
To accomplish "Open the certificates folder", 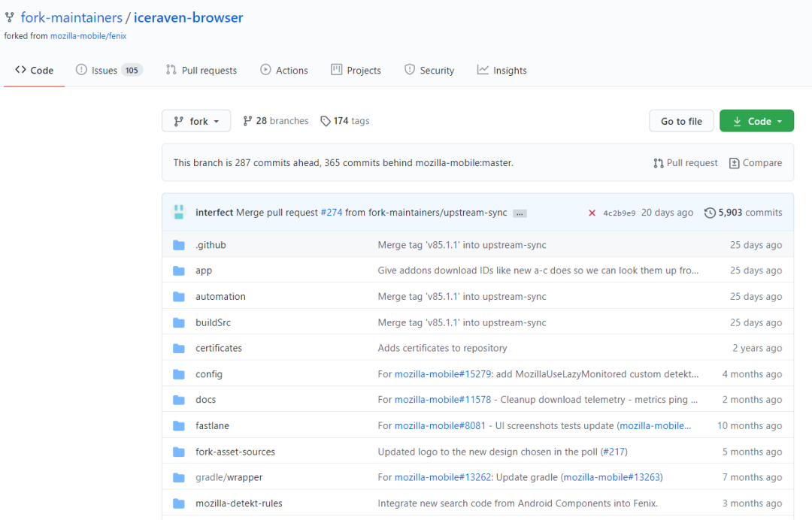I will coord(219,348).
